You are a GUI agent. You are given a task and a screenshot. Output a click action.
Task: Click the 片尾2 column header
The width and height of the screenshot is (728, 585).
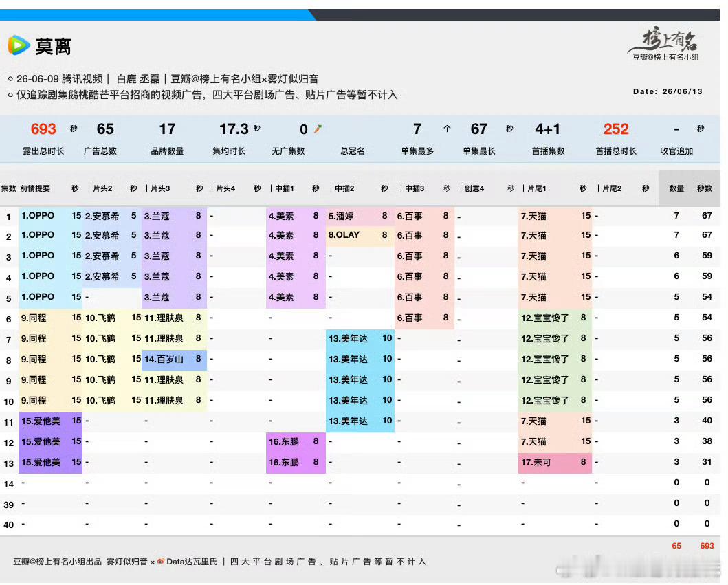(612, 188)
